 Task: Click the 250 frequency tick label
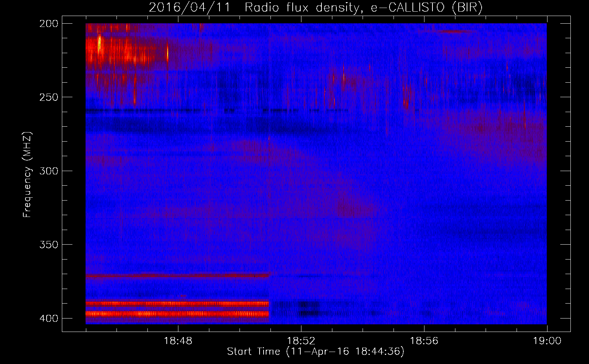click(49, 97)
